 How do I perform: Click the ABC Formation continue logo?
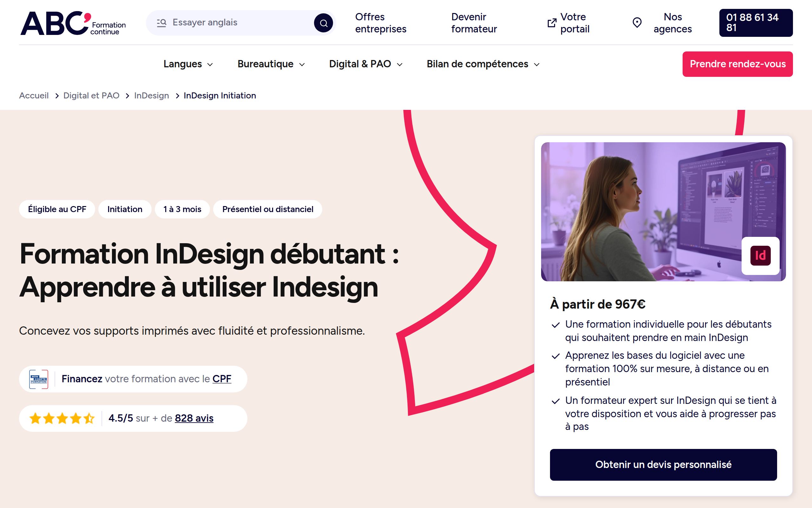click(x=73, y=23)
